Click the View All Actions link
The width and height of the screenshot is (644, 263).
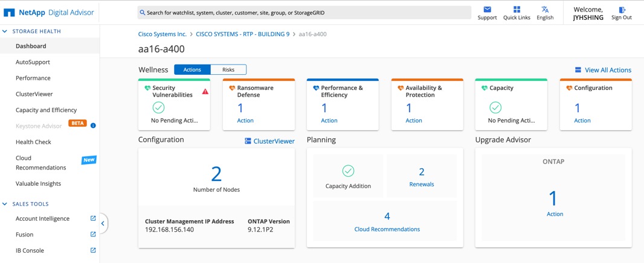pos(602,70)
